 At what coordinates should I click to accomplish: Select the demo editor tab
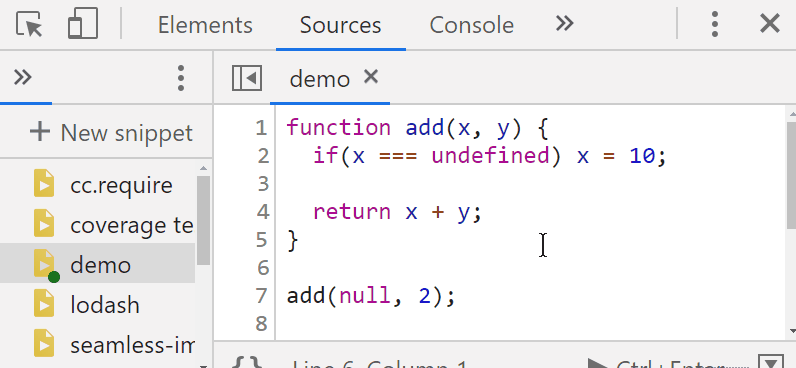coord(320,79)
